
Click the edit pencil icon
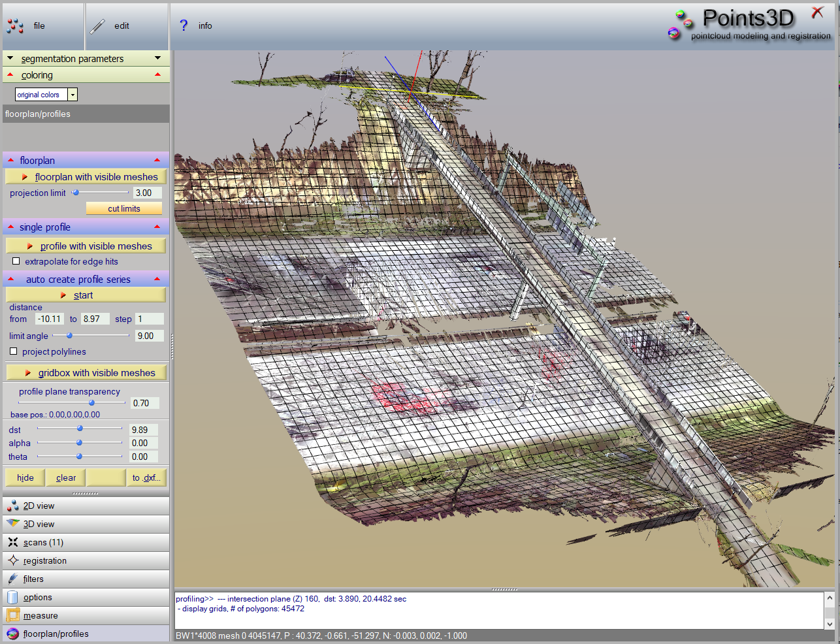click(x=97, y=26)
